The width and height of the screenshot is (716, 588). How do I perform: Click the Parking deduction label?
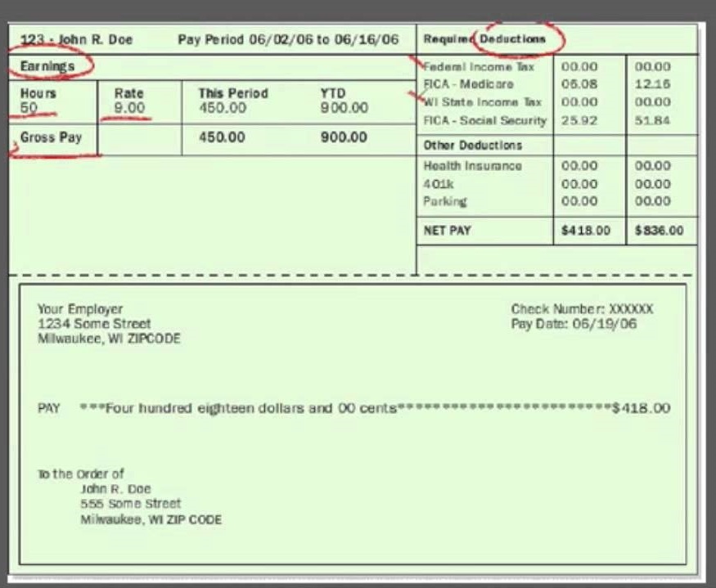[x=444, y=201]
